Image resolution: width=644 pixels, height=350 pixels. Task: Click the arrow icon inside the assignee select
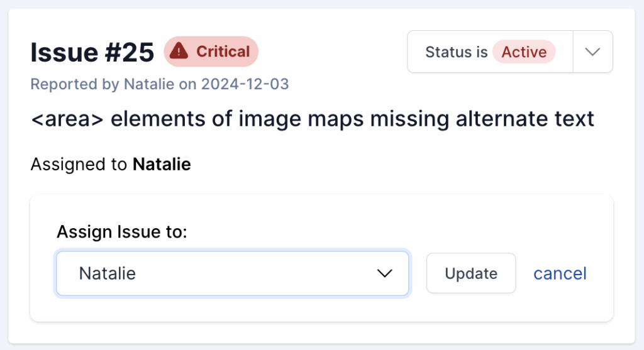[x=384, y=273]
